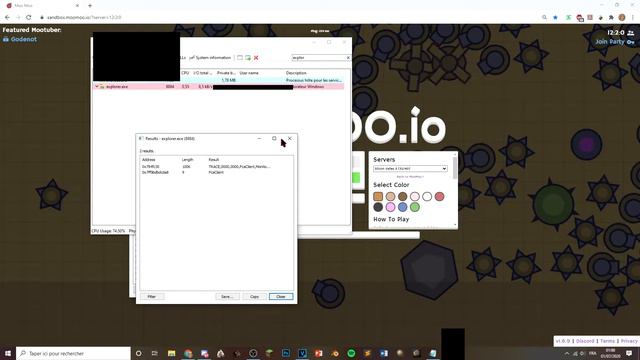This screenshot has height=360, width=640.
Task: Click Save button in Results window
Action: point(227,296)
